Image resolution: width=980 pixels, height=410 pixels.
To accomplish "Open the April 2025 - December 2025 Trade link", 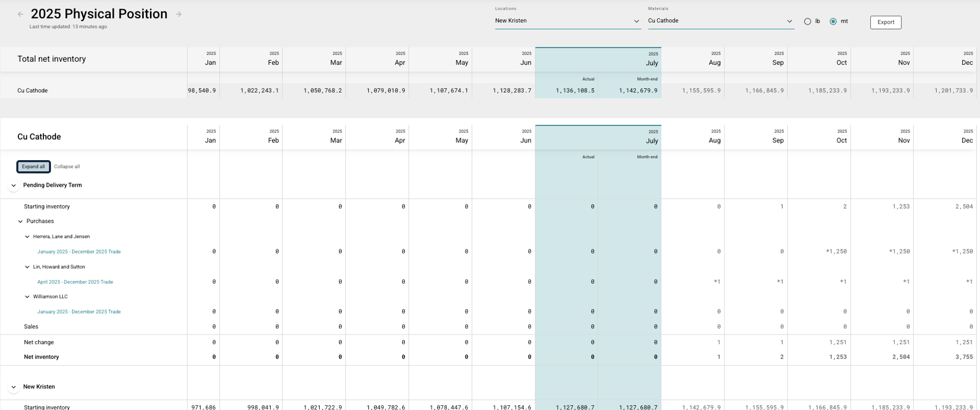I will pos(75,282).
